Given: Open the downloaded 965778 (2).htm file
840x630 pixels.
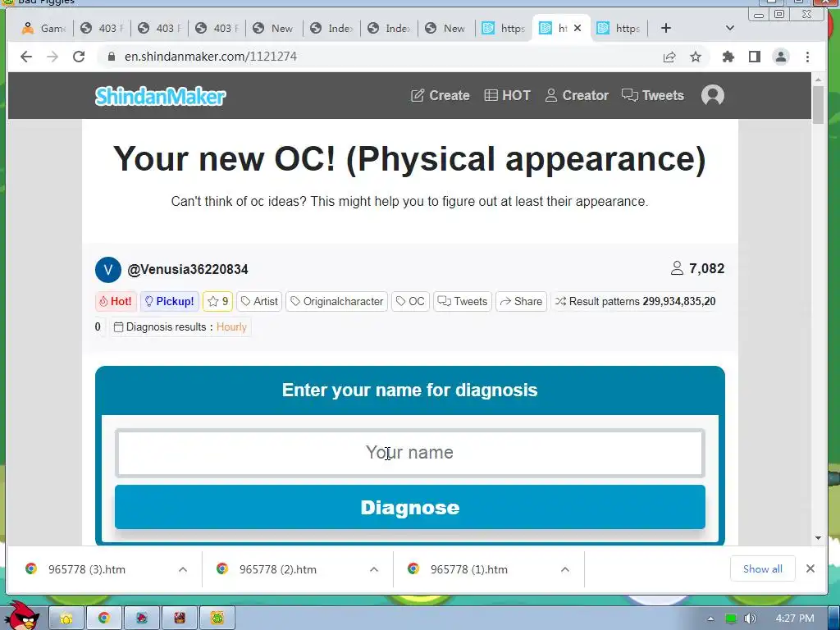Looking at the screenshot, I should pyautogui.click(x=277, y=569).
